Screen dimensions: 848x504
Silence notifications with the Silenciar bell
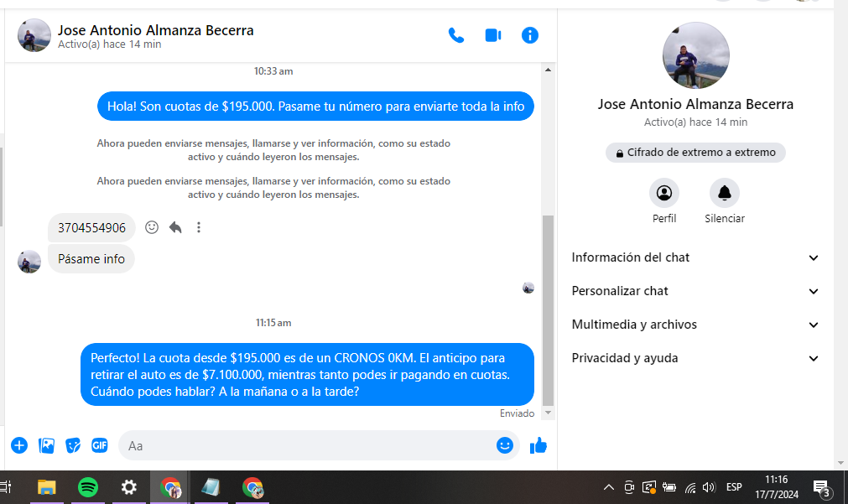point(725,194)
